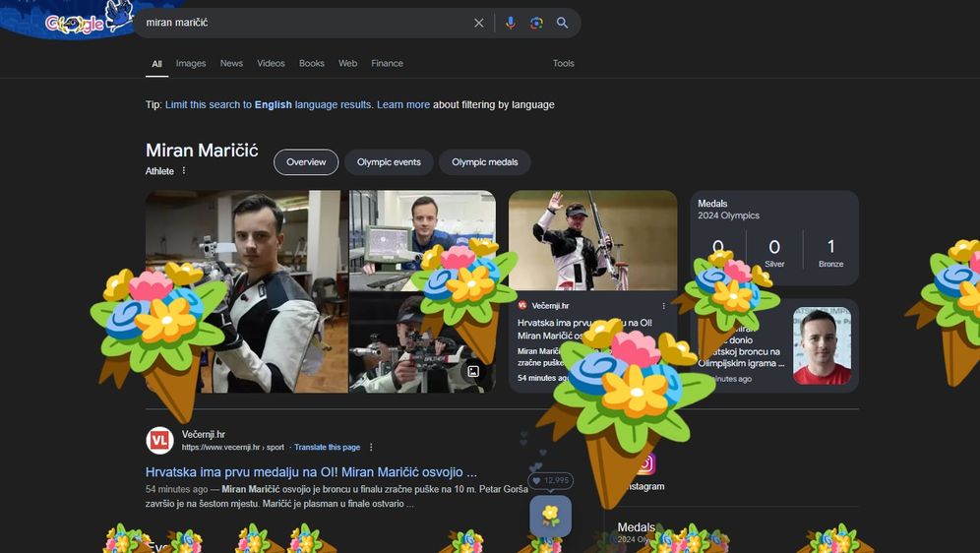Open Google Lens image search
The height and width of the screenshot is (553, 980).
pyautogui.click(x=536, y=23)
